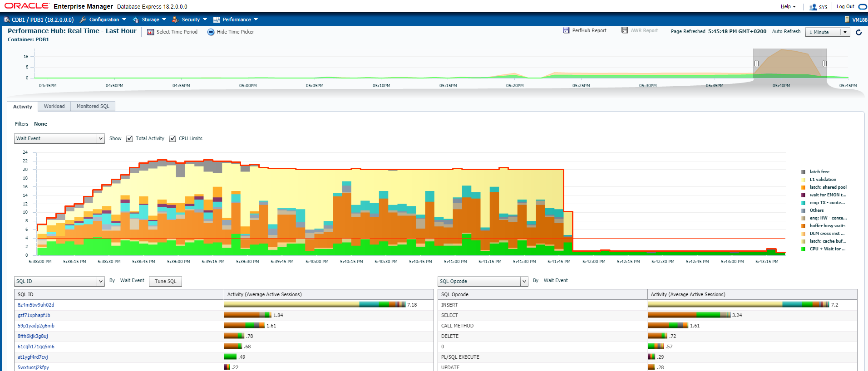Click the refresh page icon
Image resolution: width=868 pixels, height=371 pixels.
pyautogui.click(x=858, y=32)
